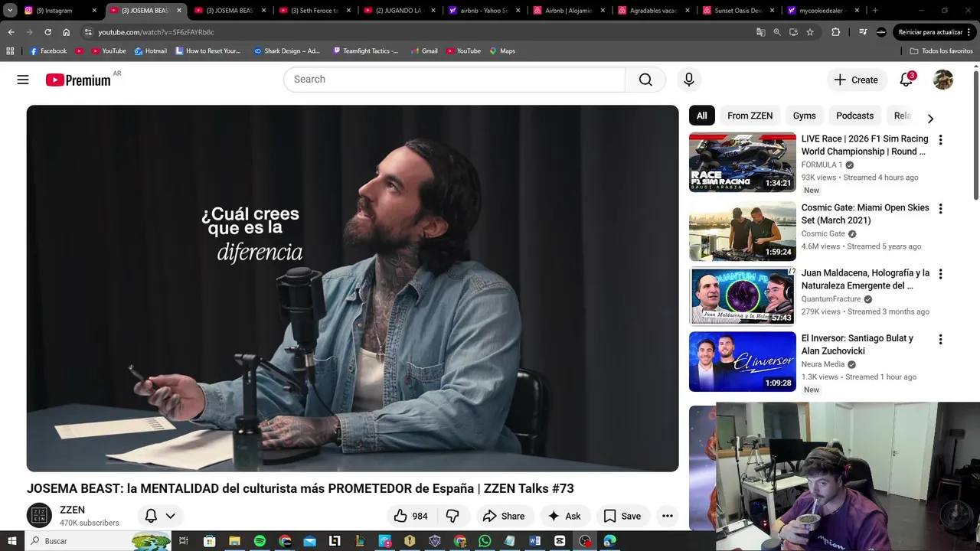Select the From ZZEN filter chip

pyautogui.click(x=750, y=116)
